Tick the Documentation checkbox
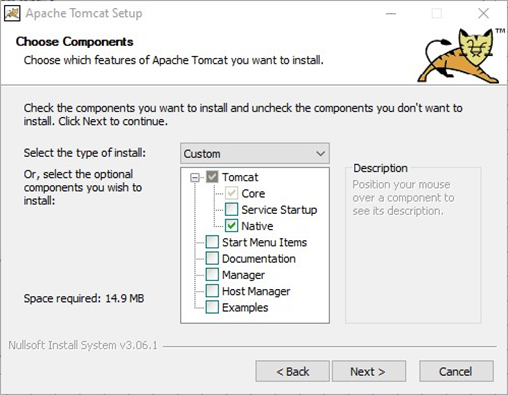 coord(212,258)
